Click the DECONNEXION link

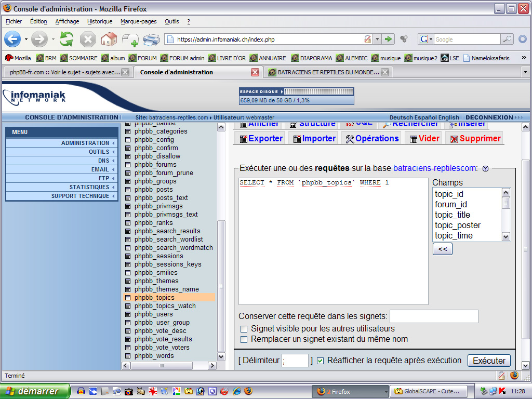(489, 117)
